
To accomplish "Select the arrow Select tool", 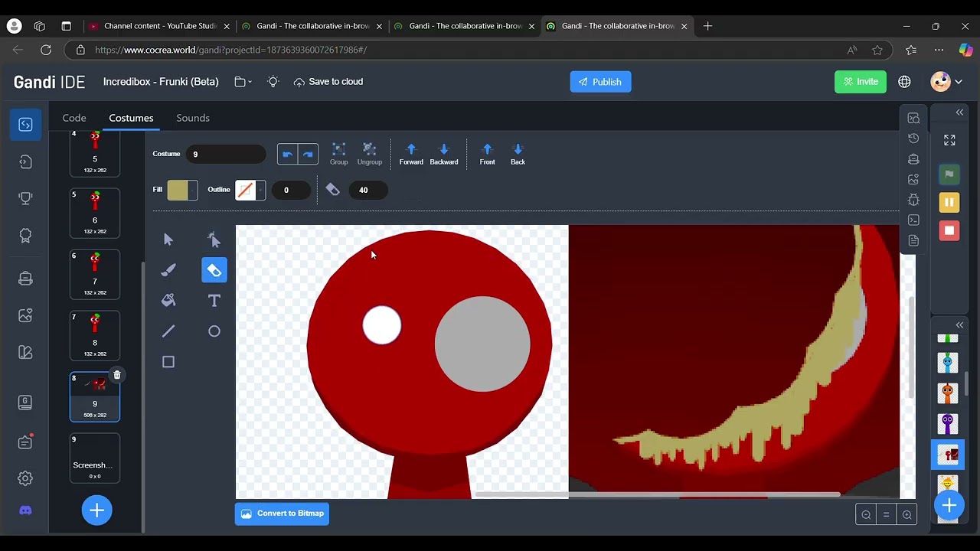I will pyautogui.click(x=168, y=240).
